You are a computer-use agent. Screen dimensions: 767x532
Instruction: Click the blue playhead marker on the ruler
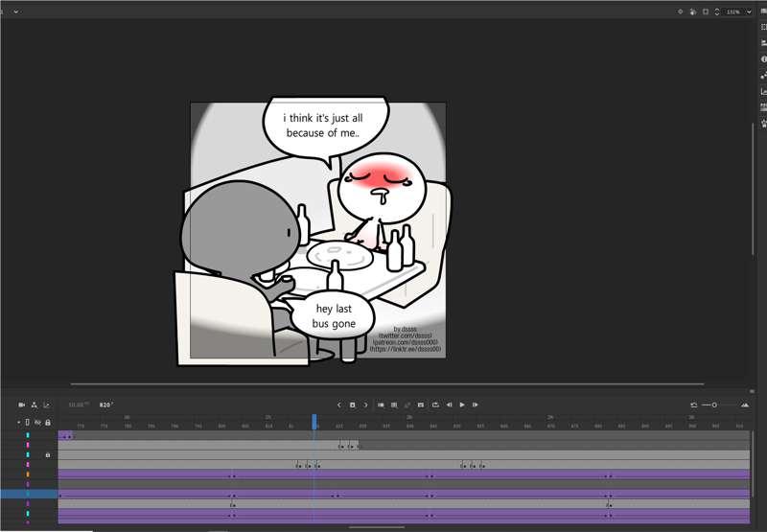point(314,422)
